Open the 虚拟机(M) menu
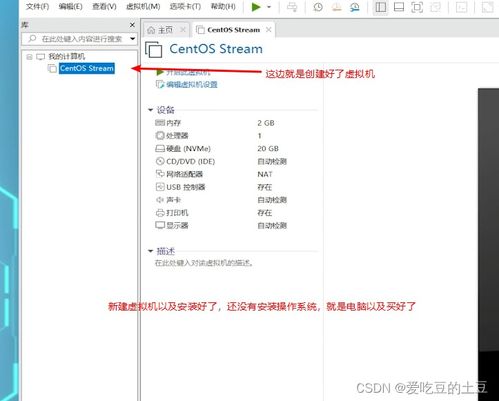This screenshot has height=401, width=499. (x=143, y=6)
